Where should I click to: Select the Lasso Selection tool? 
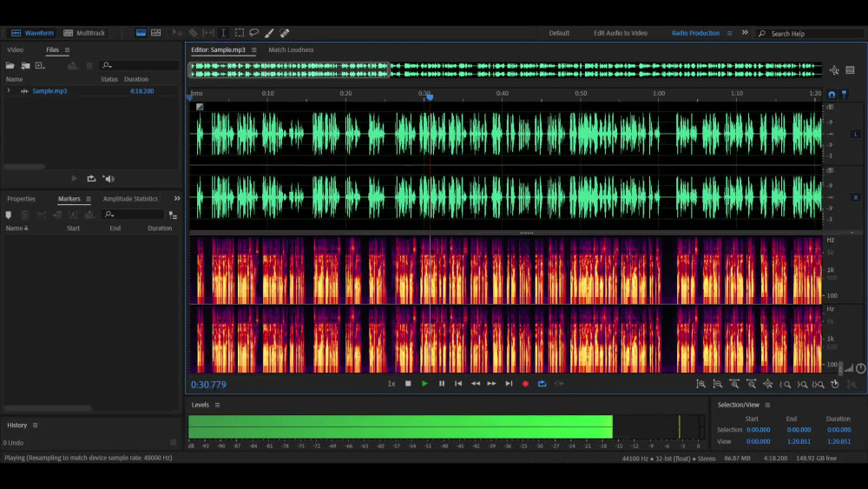254,33
